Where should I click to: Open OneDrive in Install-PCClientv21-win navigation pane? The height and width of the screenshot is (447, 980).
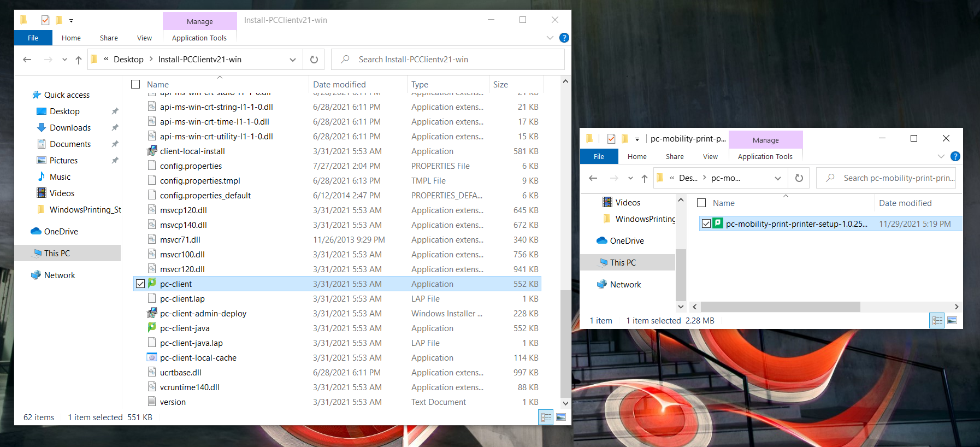point(61,231)
